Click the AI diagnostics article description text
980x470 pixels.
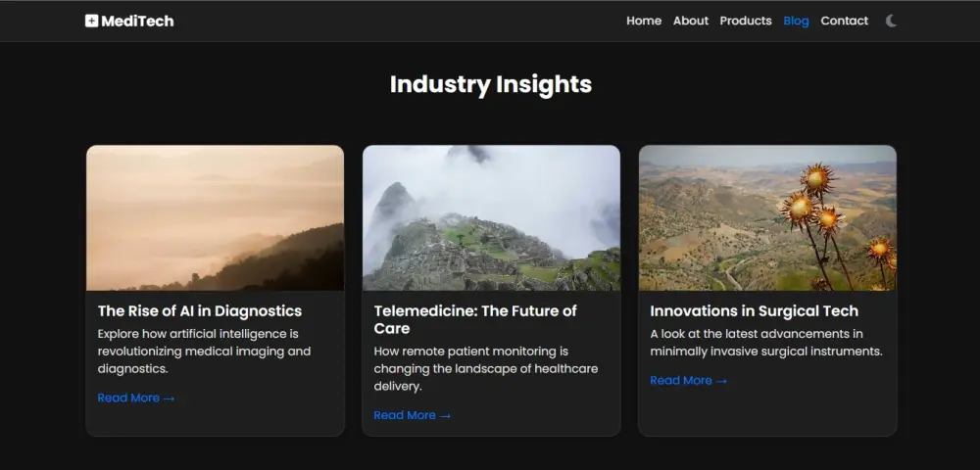204,352
